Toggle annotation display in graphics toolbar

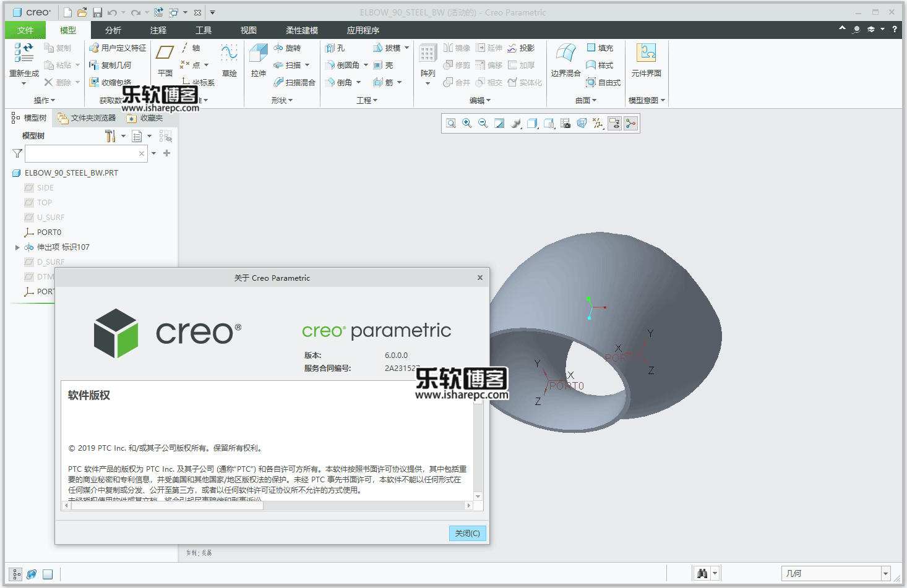pos(614,124)
